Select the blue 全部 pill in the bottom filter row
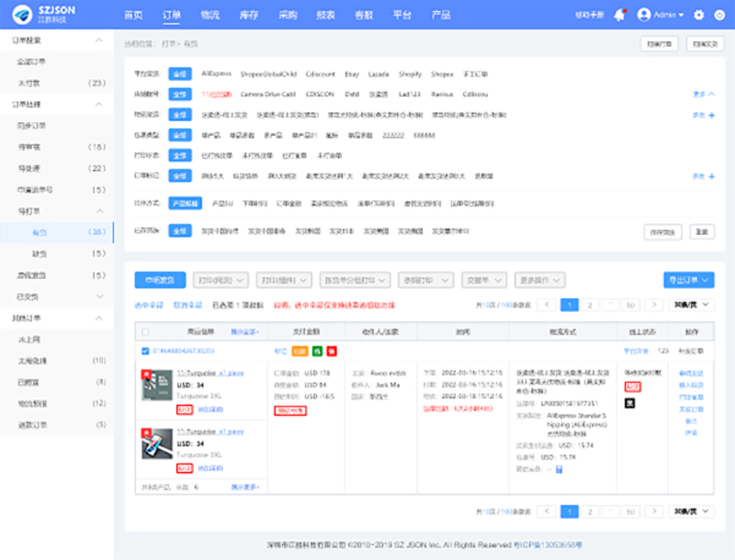The width and height of the screenshot is (735, 560). click(180, 230)
